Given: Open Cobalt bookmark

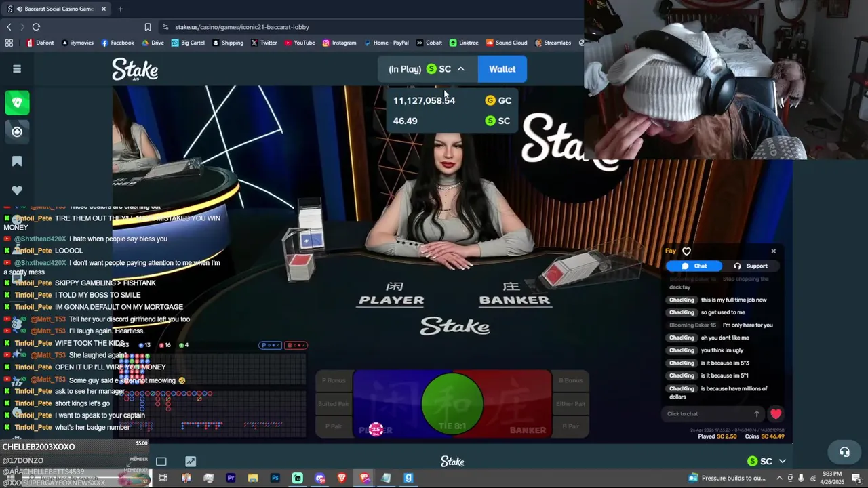Looking at the screenshot, I should point(429,43).
